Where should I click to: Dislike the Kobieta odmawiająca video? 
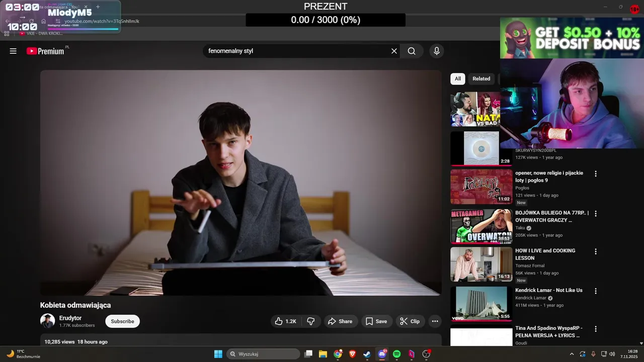(x=311, y=321)
